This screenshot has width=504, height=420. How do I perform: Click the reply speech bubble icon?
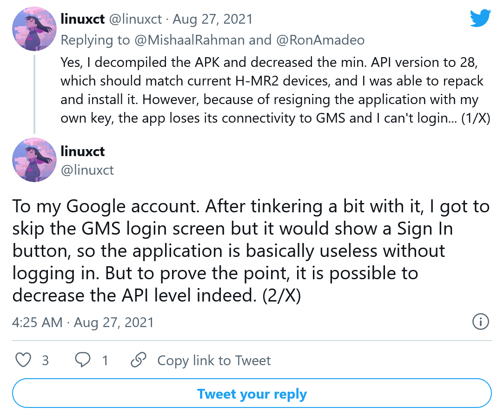[x=83, y=361]
